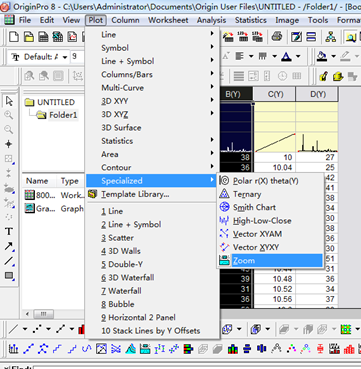Screen dimensions: 361x369
Task: Select the Pointer arrow tool
Action: click(x=9, y=101)
